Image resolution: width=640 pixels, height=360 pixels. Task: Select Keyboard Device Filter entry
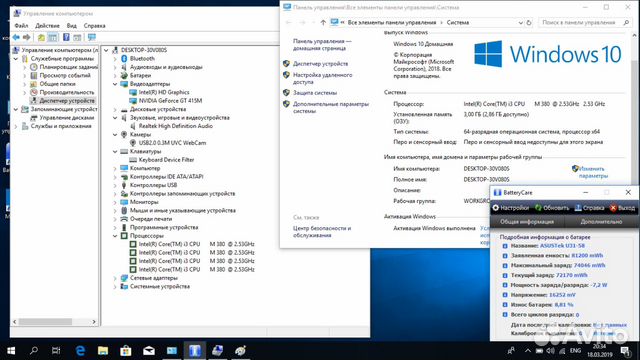click(x=166, y=160)
